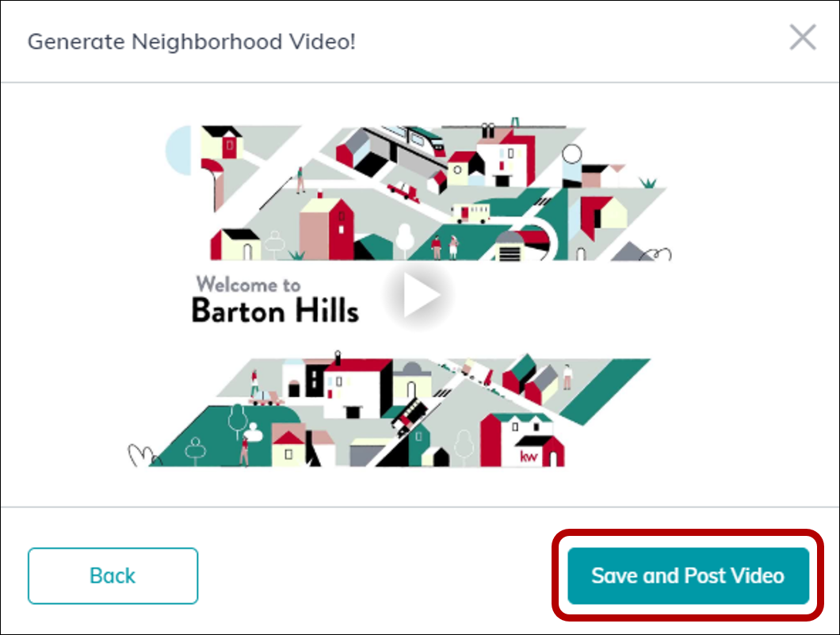Screen dimensions: 840x635
Task: Click the light blue semicircle shape
Action: (178, 150)
